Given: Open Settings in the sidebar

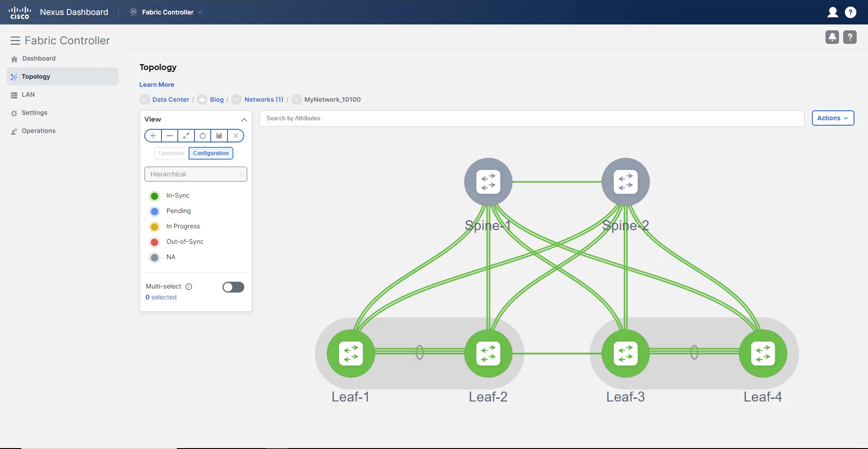Looking at the screenshot, I should [63, 113].
